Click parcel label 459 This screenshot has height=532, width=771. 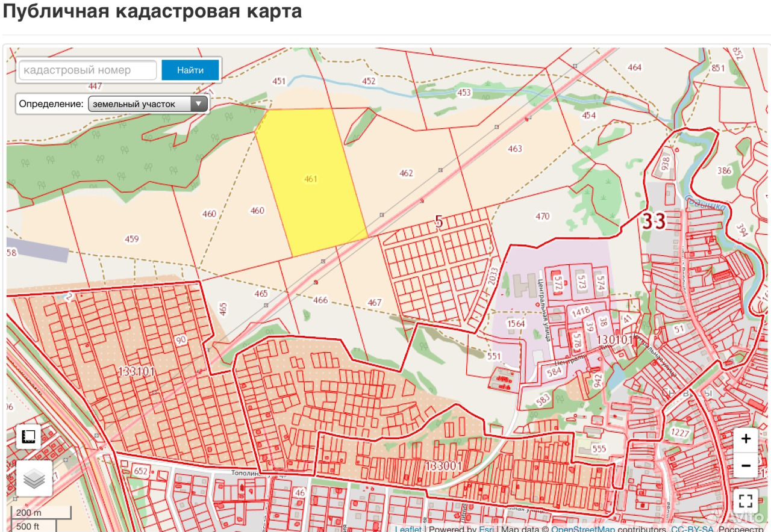pos(131,239)
